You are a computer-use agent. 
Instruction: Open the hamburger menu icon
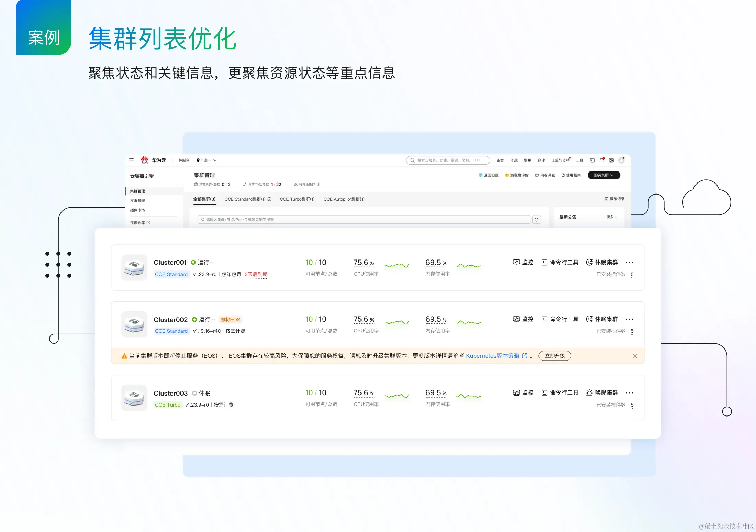tap(131, 160)
